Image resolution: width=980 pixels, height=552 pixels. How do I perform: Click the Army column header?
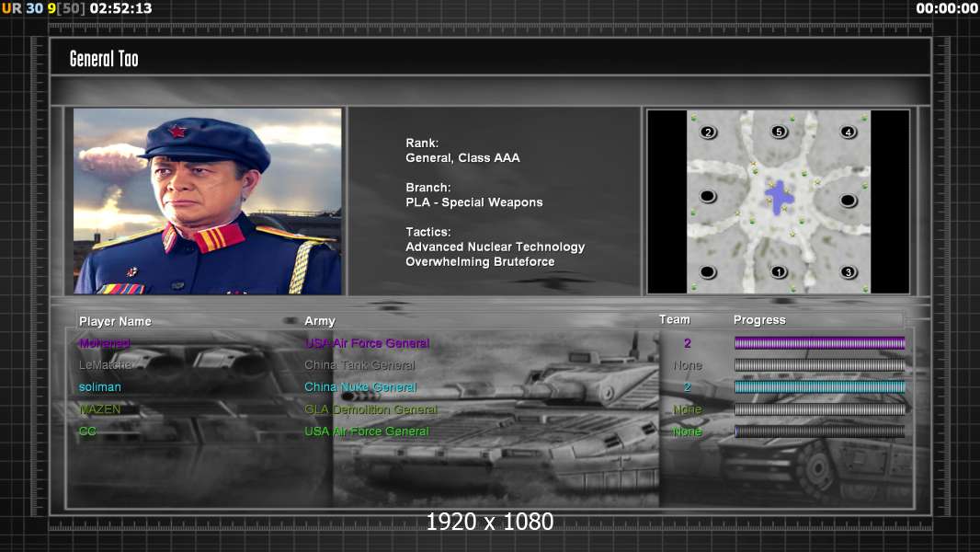pos(320,321)
